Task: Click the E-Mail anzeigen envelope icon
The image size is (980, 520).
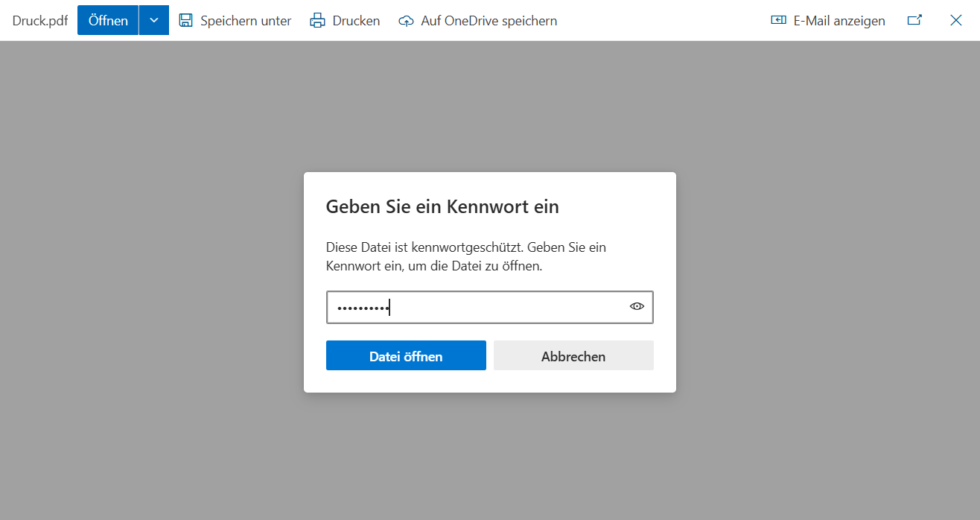Action: [x=778, y=21]
